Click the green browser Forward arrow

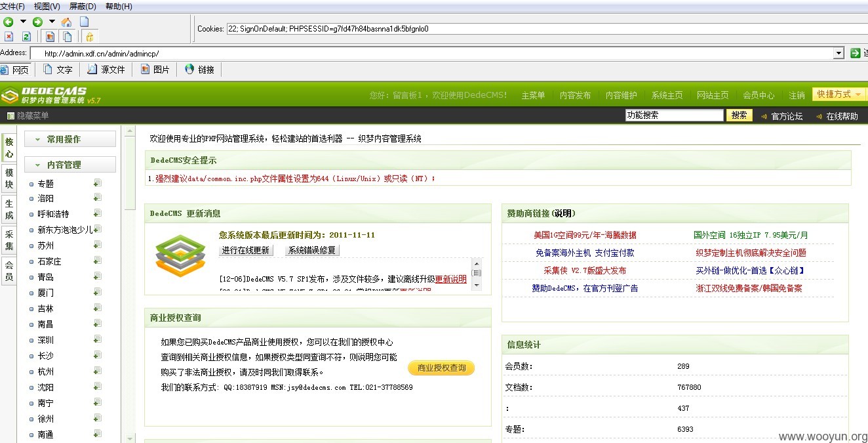tap(37, 22)
